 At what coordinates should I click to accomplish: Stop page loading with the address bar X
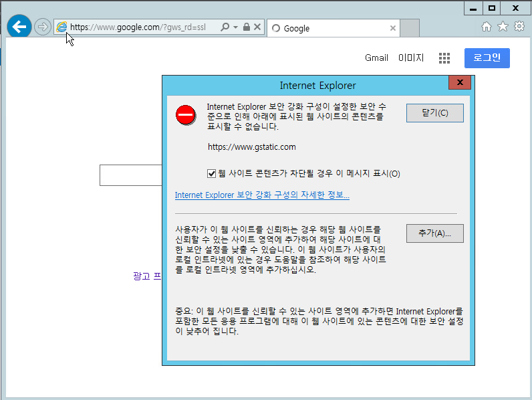coord(257,27)
